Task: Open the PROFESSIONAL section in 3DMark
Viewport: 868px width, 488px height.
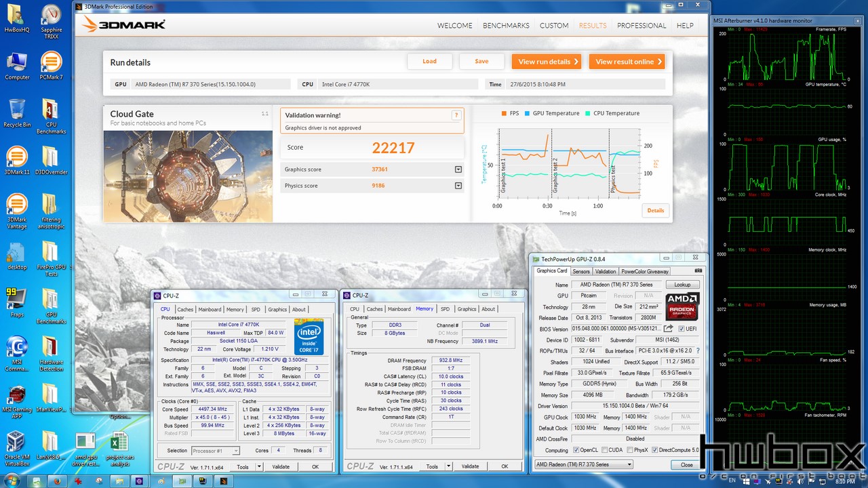Action: tap(642, 26)
